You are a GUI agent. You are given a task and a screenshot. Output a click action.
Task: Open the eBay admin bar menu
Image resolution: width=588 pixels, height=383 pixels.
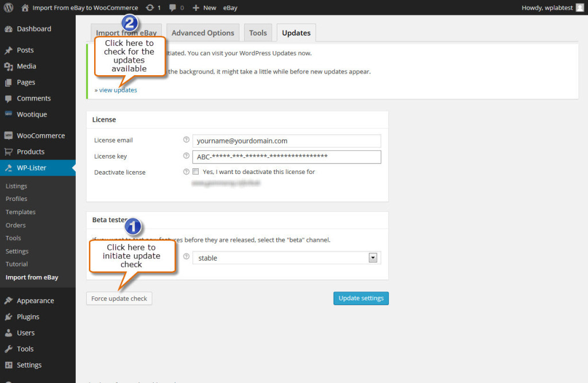230,7
